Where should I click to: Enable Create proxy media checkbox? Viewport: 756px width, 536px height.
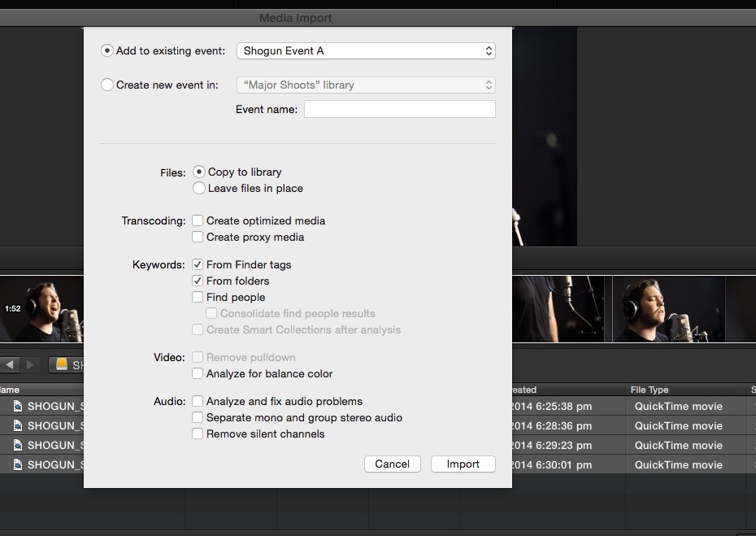198,237
